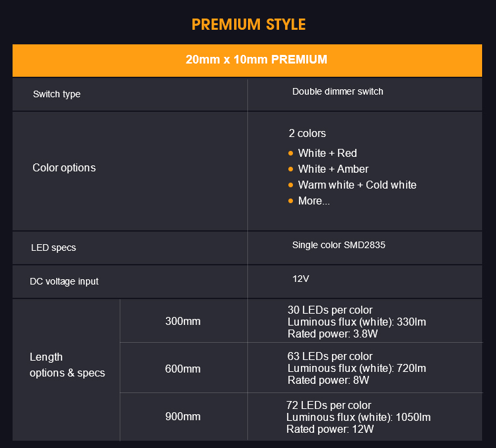Click the orange bullet beside White + Red

click(x=291, y=153)
